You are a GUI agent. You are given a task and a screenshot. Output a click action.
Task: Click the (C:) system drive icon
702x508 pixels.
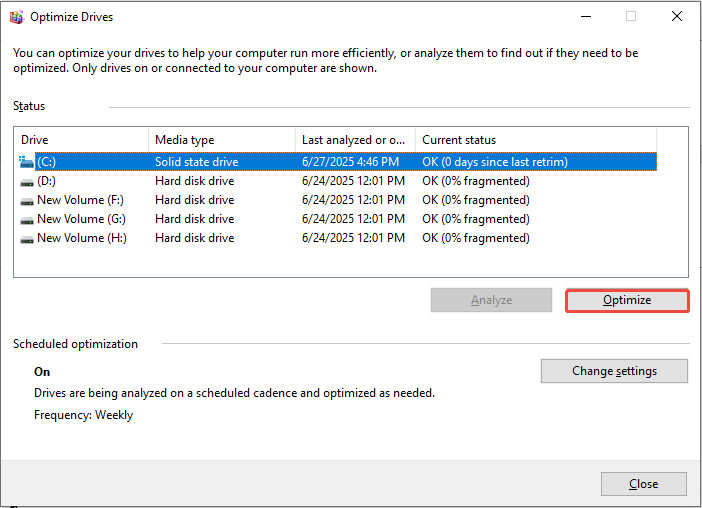coord(27,162)
